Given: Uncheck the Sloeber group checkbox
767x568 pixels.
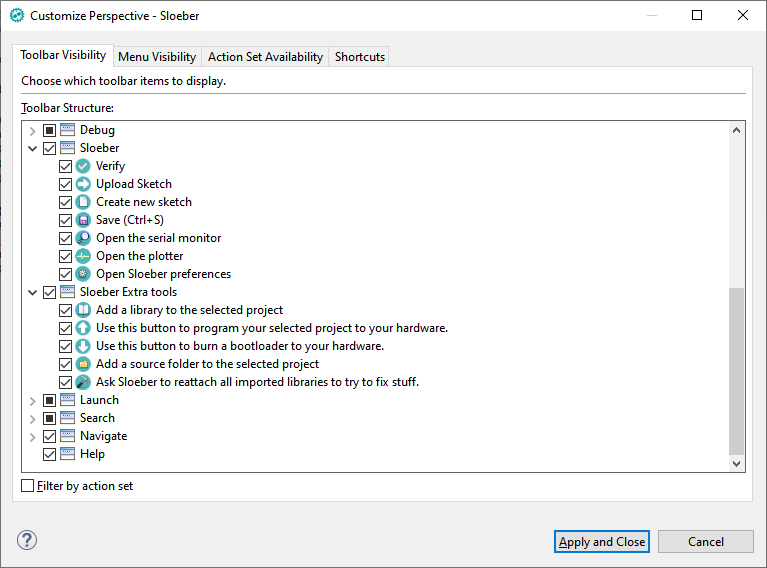Looking at the screenshot, I should tap(49, 148).
